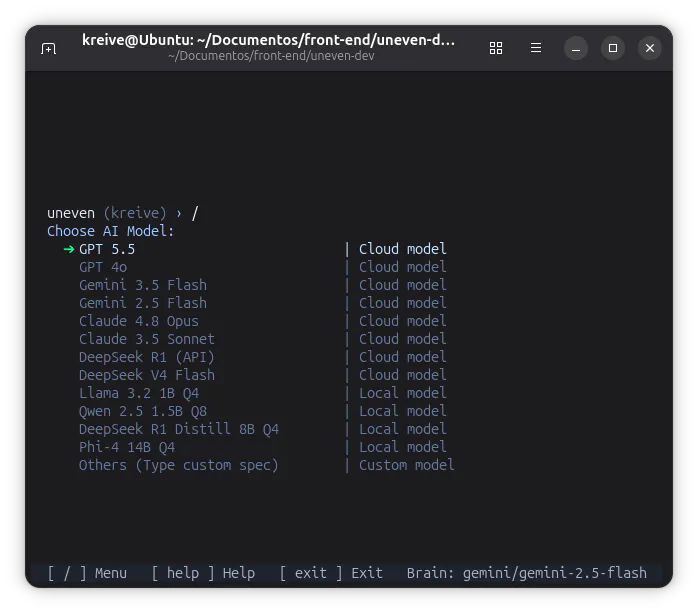Select the GPT 4o model
698x613 pixels.
pos(103,267)
